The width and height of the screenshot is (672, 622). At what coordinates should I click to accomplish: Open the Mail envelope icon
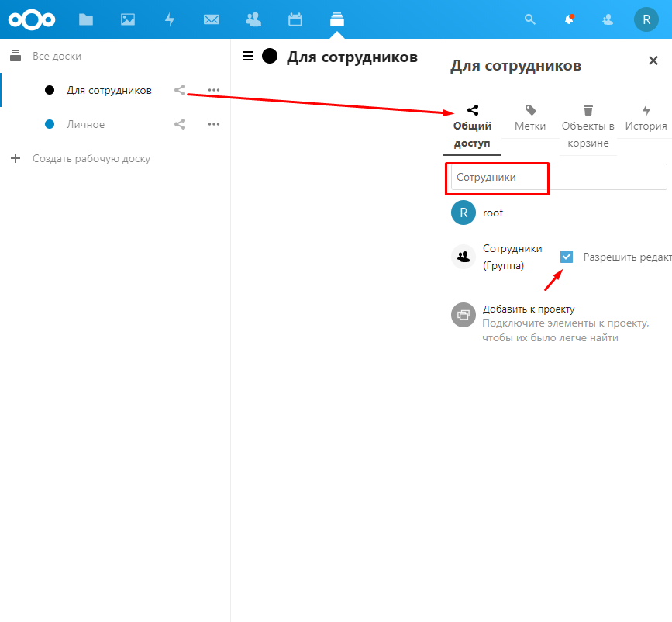[x=212, y=19]
